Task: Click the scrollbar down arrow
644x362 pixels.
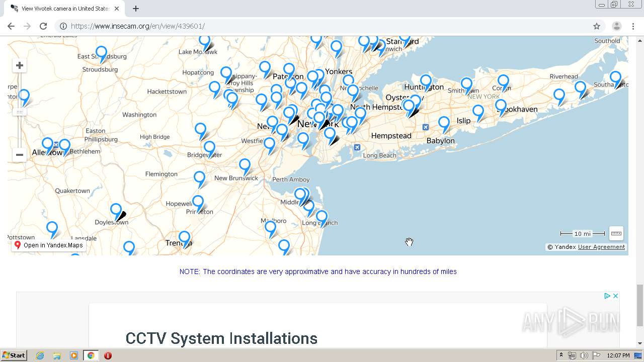Action: pyautogui.click(x=639, y=343)
